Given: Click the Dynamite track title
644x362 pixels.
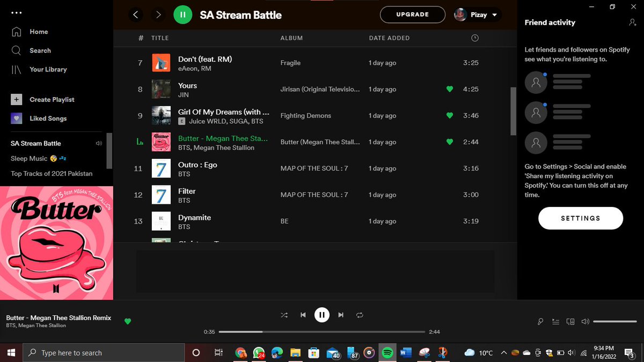Looking at the screenshot, I should pos(194,217).
